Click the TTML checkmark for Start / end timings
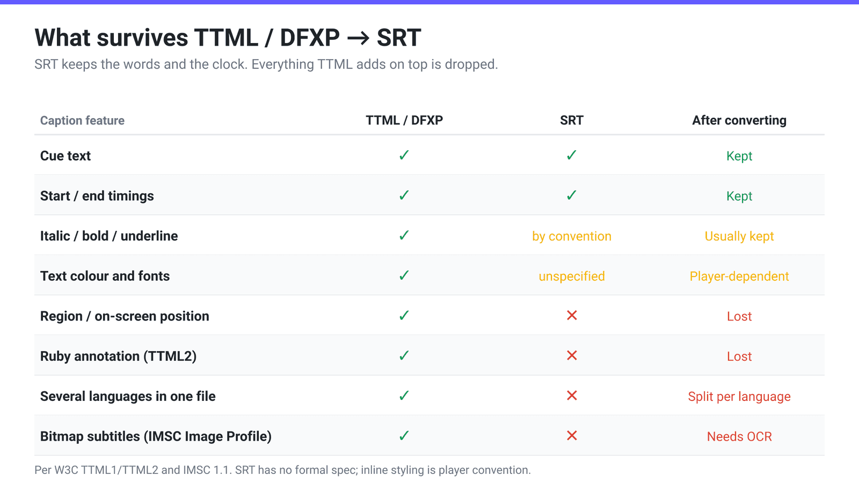 pyautogui.click(x=404, y=195)
